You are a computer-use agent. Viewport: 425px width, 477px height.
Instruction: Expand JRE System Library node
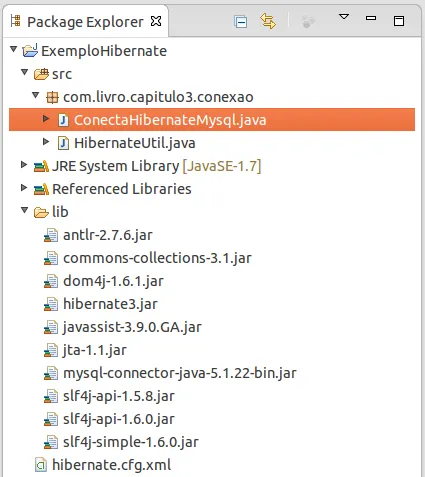pyautogui.click(x=24, y=164)
